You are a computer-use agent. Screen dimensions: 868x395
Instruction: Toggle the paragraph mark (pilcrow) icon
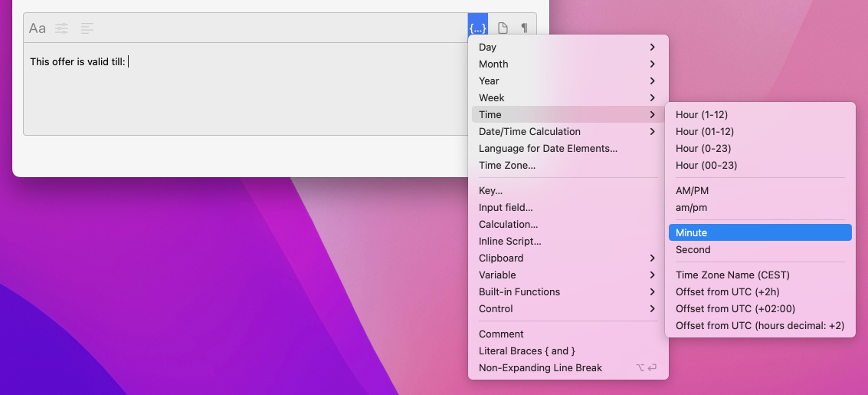pos(524,28)
